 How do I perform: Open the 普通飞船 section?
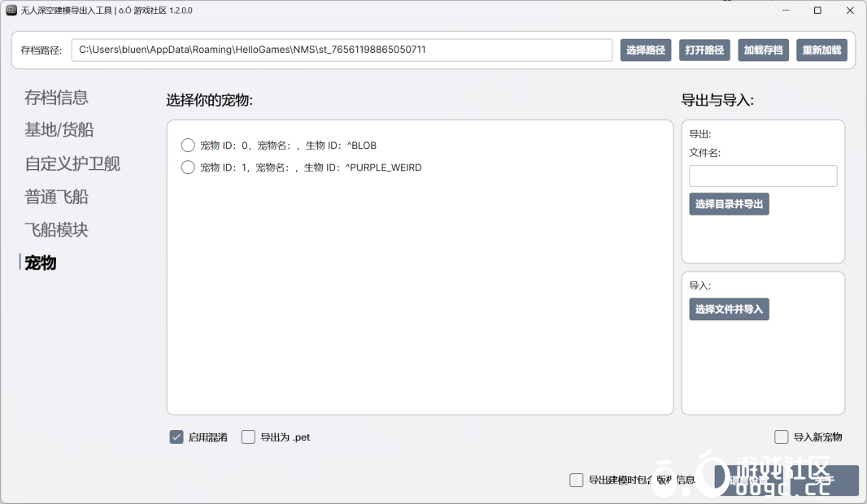(x=55, y=196)
